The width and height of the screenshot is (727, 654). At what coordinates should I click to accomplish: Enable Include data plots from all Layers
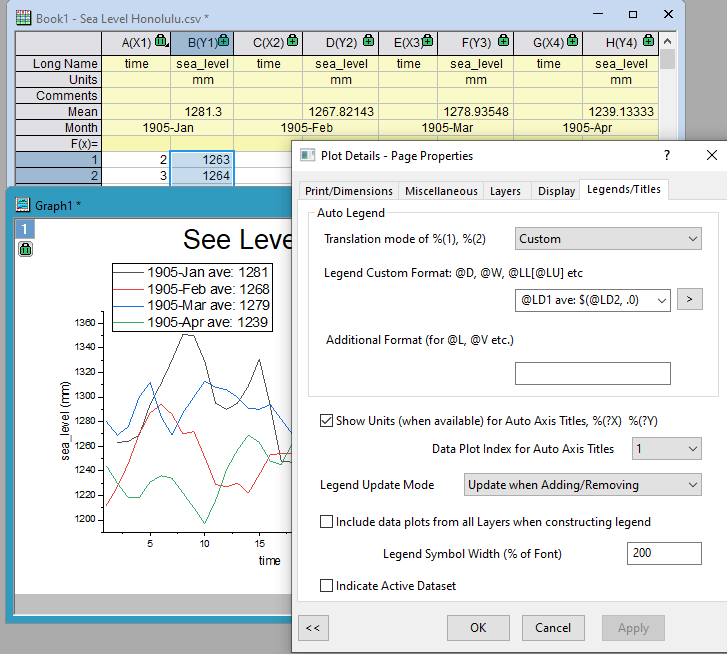tap(326, 521)
